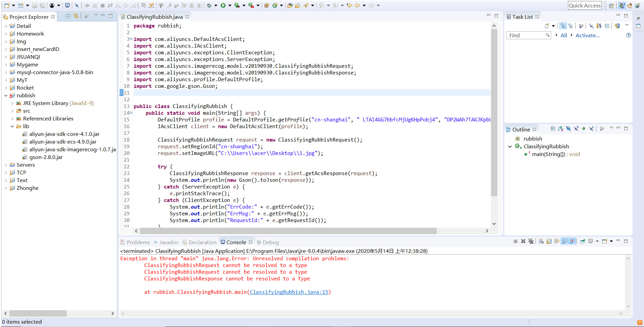
Task: Click the Debug bug icon
Action: [x=209, y=5]
